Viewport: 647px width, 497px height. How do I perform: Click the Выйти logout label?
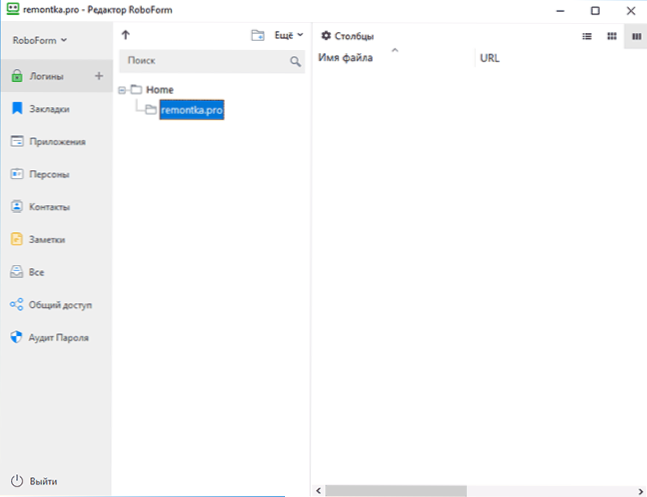coord(43,481)
